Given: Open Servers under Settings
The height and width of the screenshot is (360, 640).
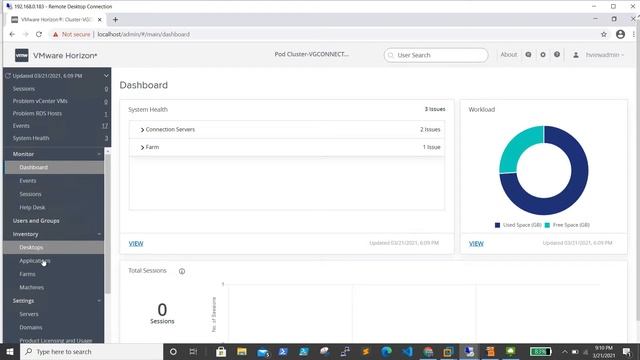Looking at the screenshot, I should click(x=29, y=314).
